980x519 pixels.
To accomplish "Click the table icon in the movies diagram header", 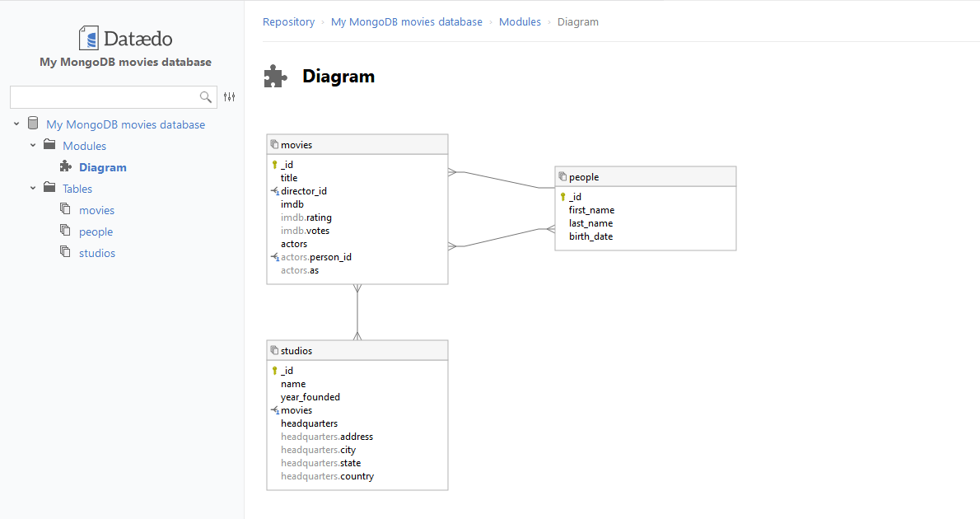I will 274,144.
